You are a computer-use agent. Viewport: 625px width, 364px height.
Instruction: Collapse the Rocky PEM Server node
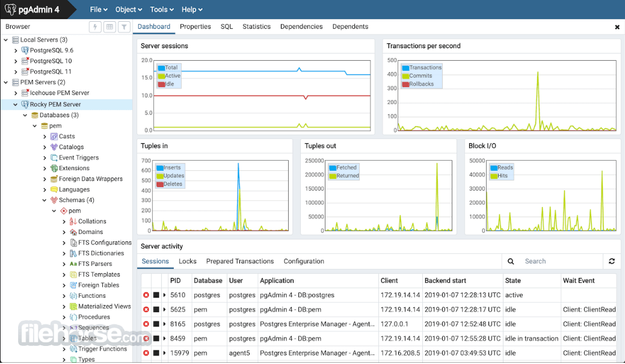pos(16,105)
